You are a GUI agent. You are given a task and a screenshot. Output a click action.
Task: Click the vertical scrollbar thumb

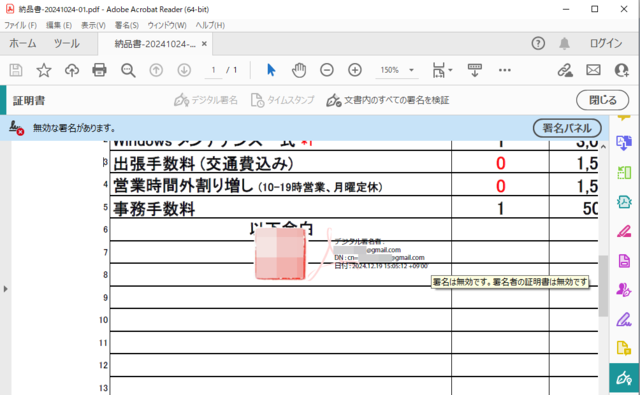[603, 286]
